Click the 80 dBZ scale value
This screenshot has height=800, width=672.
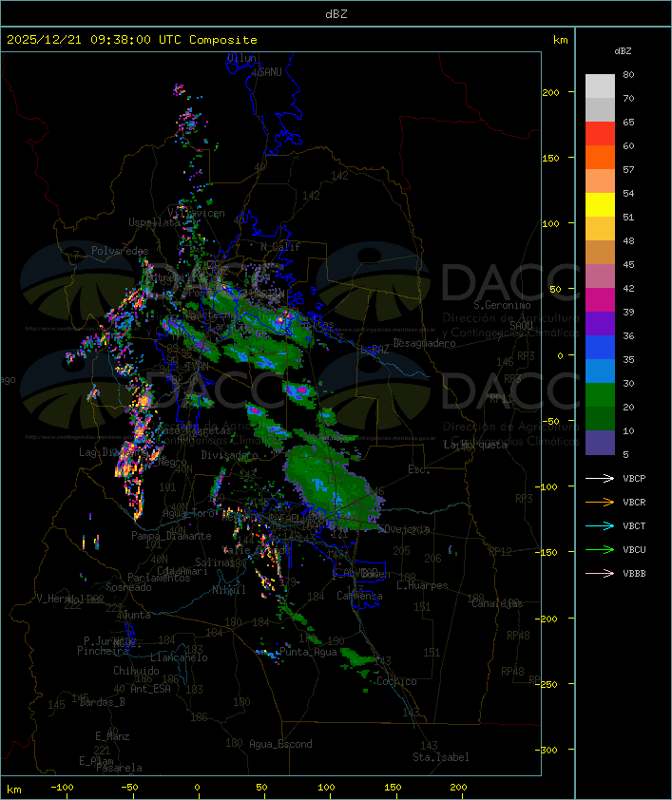(x=628, y=74)
